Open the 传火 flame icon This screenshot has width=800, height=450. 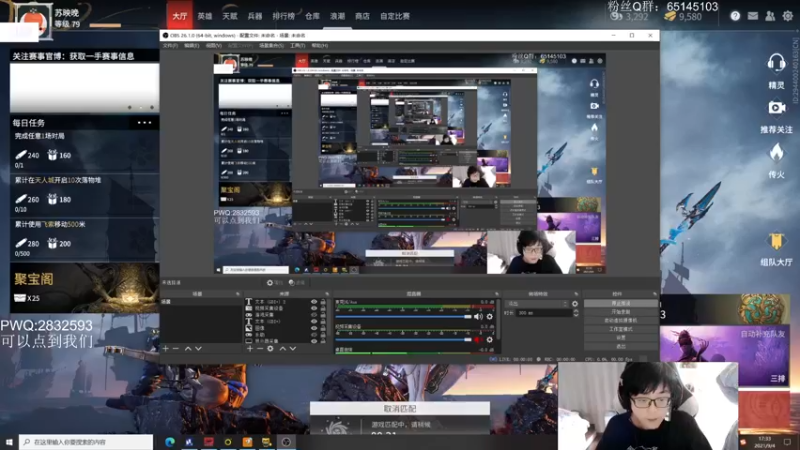point(776,153)
